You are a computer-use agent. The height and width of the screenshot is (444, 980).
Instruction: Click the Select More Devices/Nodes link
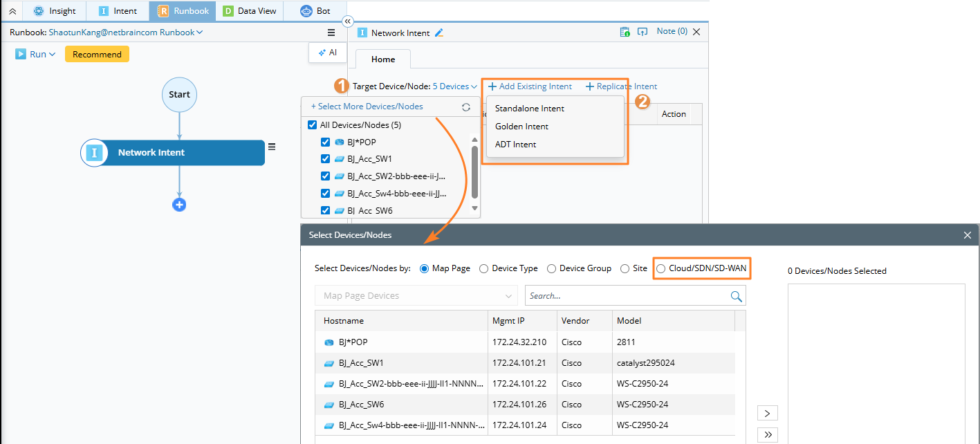pos(367,107)
